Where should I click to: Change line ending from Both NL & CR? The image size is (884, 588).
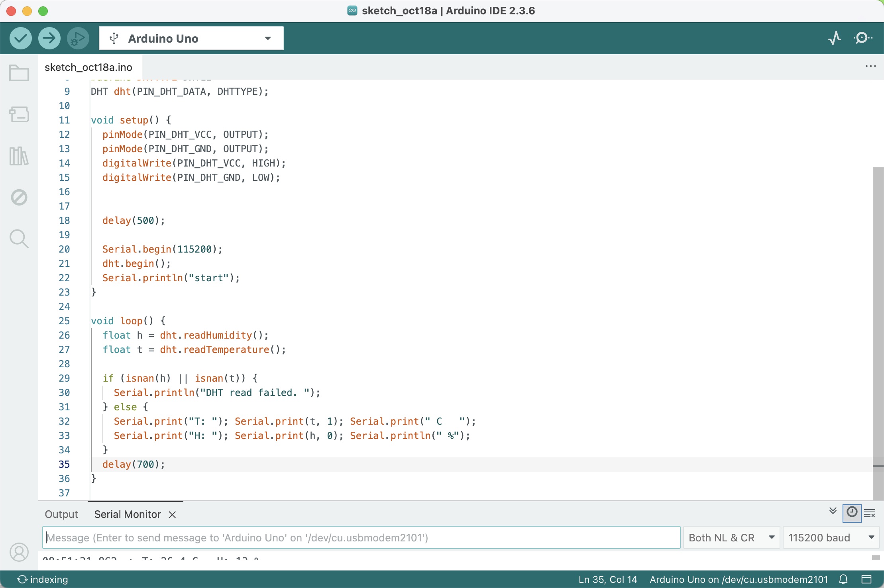[731, 537]
